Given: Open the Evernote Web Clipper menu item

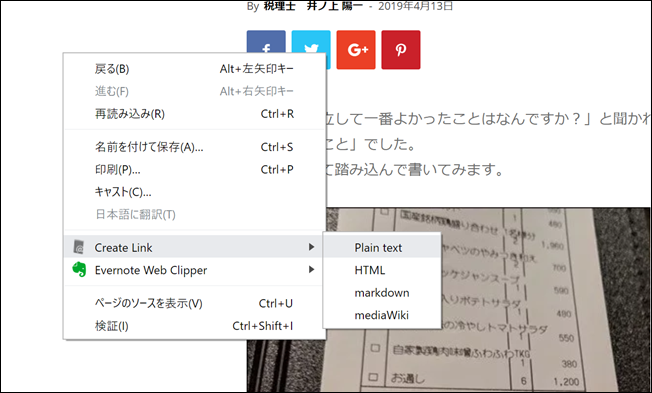Looking at the screenshot, I should (194, 270).
